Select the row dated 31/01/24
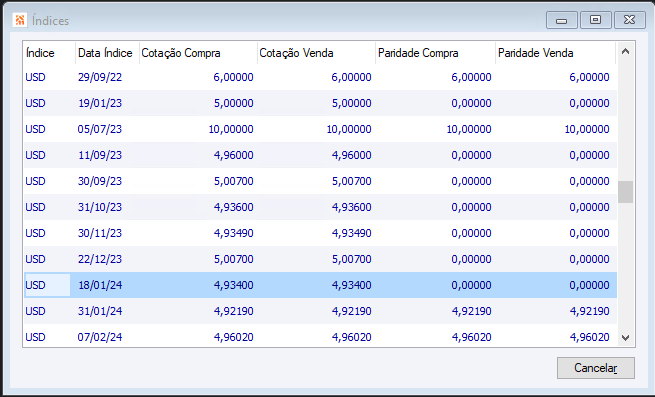This screenshot has height=397, width=655. [x=320, y=311]
